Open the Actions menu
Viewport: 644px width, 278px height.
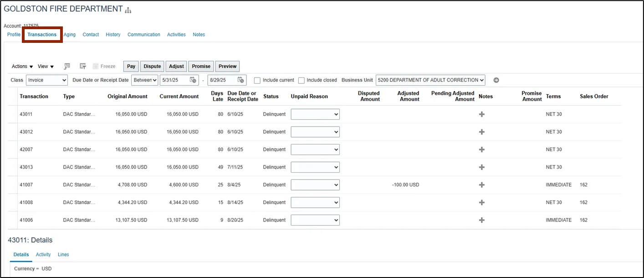coord(22,67)
